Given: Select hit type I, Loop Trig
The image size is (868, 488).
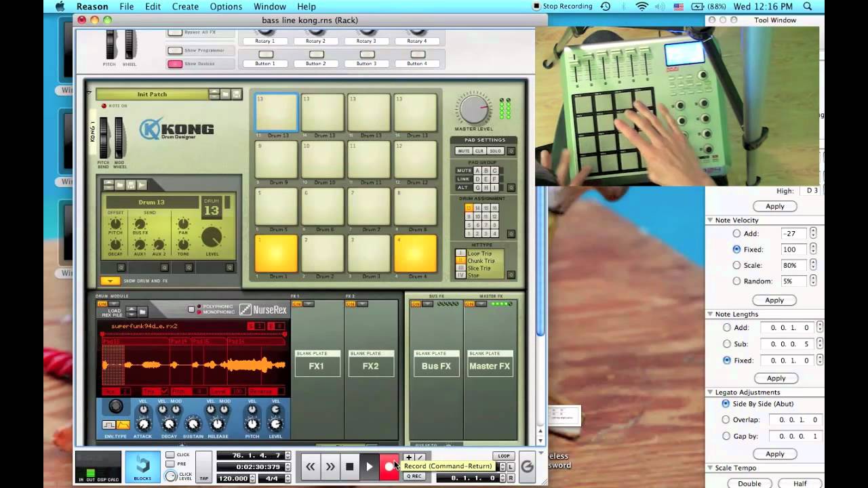Looking at the screenshot, I should tap(460, 253).
